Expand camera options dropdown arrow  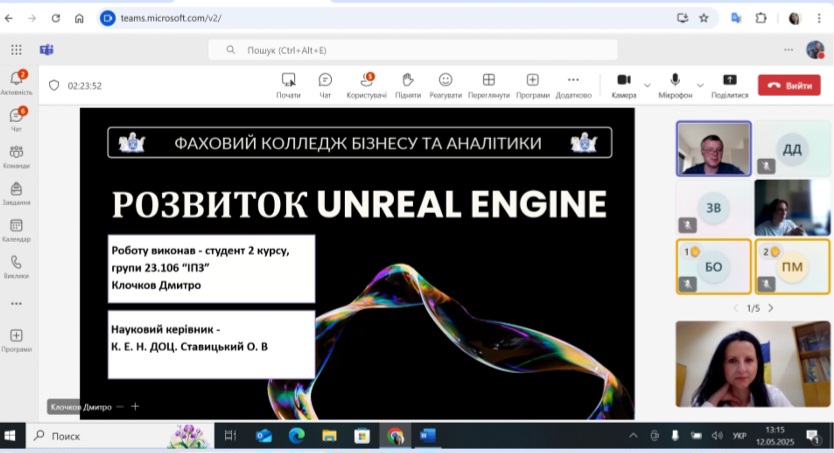point(647,85)
